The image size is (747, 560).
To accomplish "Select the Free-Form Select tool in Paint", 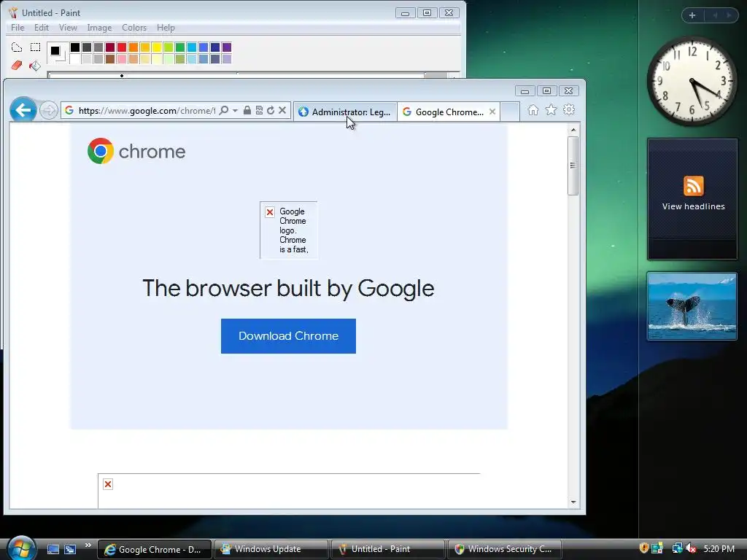I will click(17, 47).
